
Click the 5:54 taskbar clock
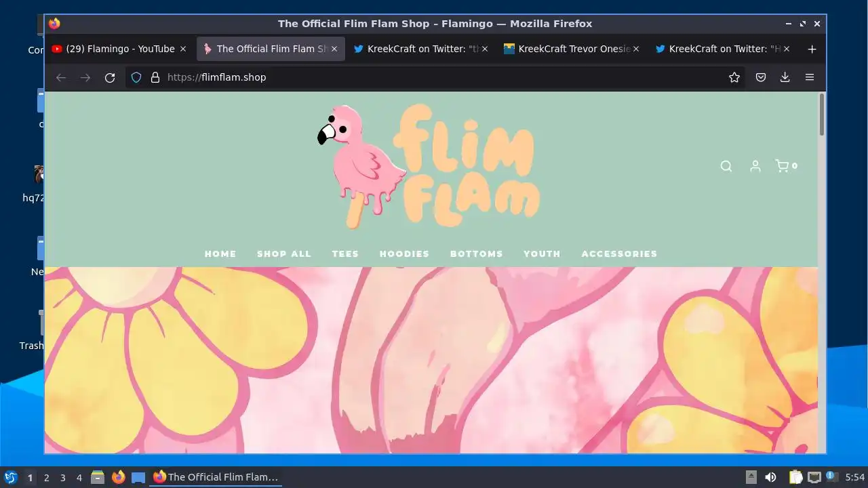855,477
